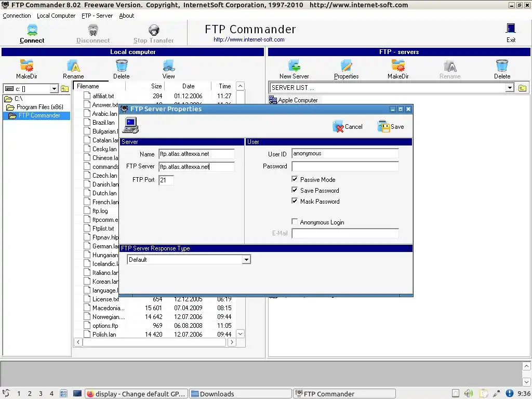This screenshot has height=399, width=532.
Task: Open the Local Computer menu
Action: 56,16
